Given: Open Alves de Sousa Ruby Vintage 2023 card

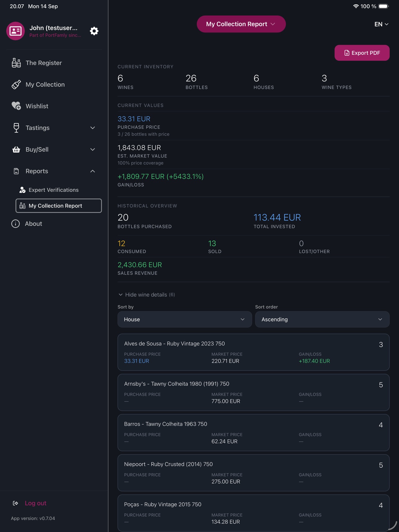Looking at the screenshot, I should [x=254, y=352].
